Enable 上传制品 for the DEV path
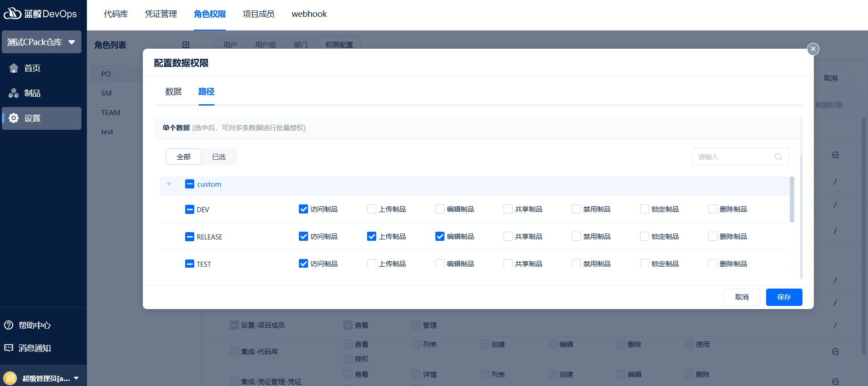The height and width of the screenshot is (386, 868). [x=372, y=209]
